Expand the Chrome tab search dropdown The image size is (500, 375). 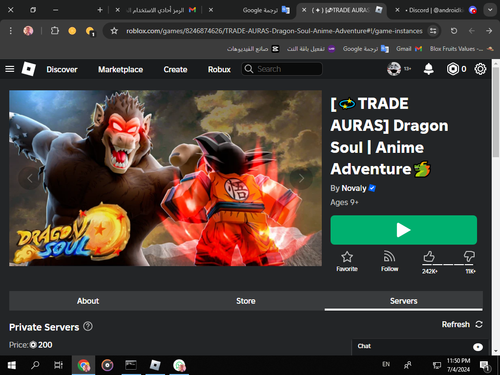coord(490,10)
